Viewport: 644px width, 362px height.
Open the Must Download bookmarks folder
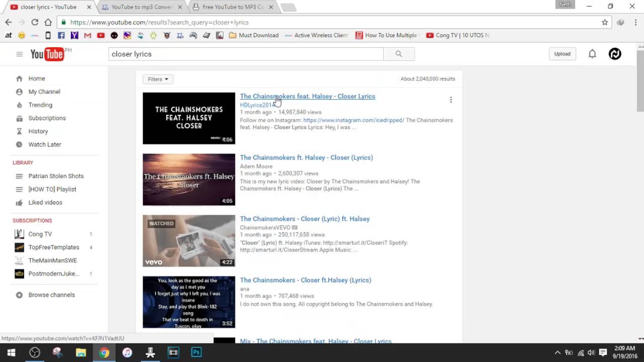pyautogui.click(x=254, y=35)
